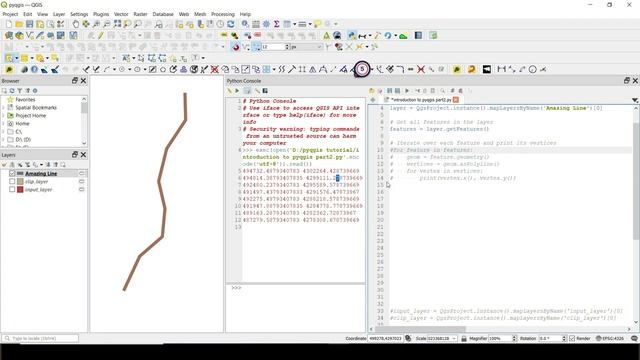Click the Toggle Editing pencil icon
The height and width of the screenshot is (360, 640).
click(x=100, y=36)
